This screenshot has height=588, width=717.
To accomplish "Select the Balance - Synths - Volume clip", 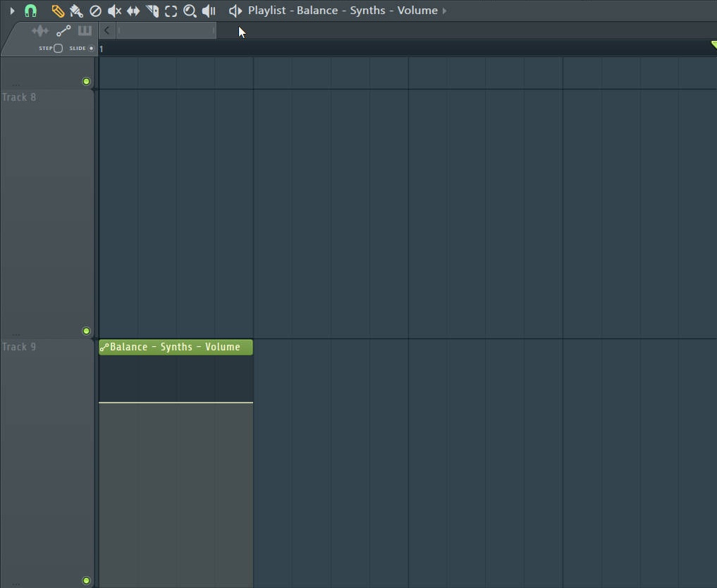I will pyautogui.click(x=176, y=347).
